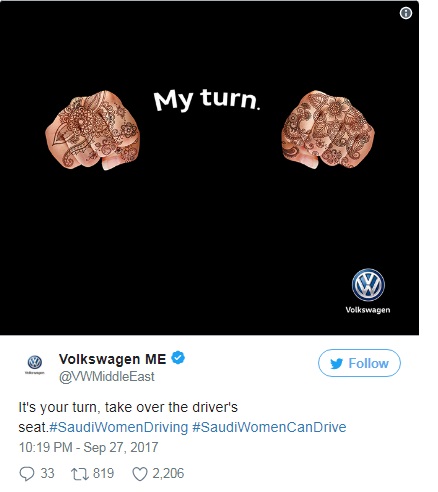This screenshot has height=492, width=438.
Task: Click the Volkswagen ME display name
Action: 112,359
